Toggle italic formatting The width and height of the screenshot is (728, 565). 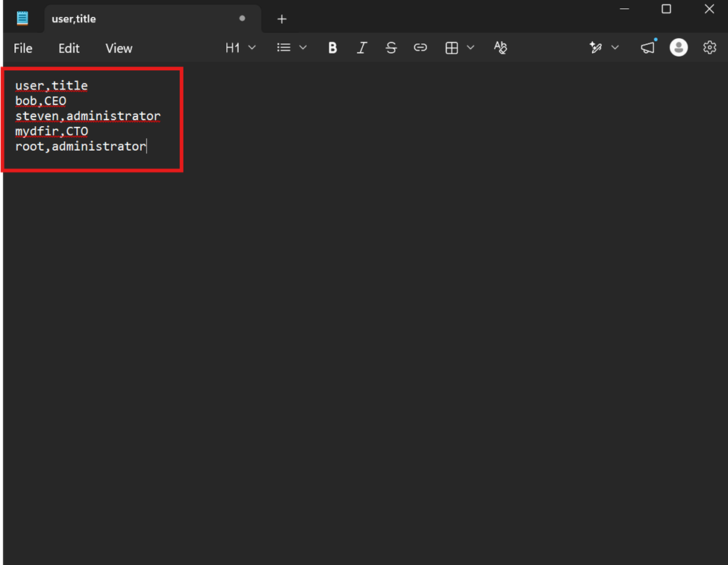pyautogui.click(x=361, y=48)
